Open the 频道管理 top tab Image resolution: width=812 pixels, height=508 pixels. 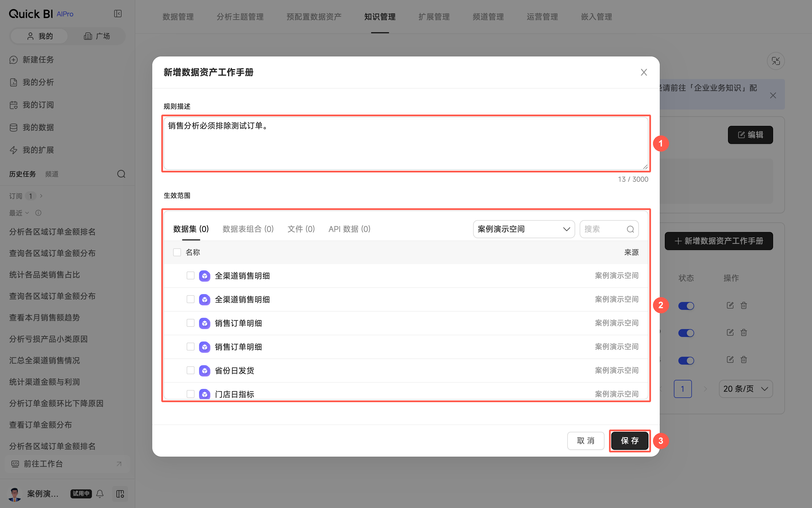[488, 17]
